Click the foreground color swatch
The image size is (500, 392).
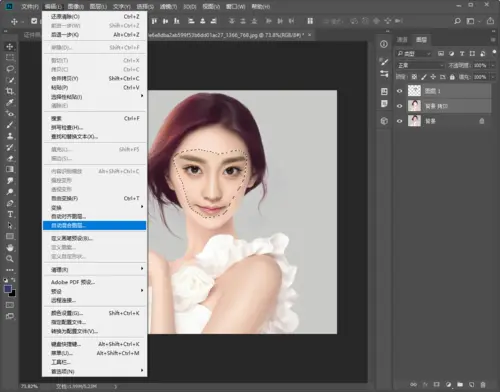pos(8,289)
